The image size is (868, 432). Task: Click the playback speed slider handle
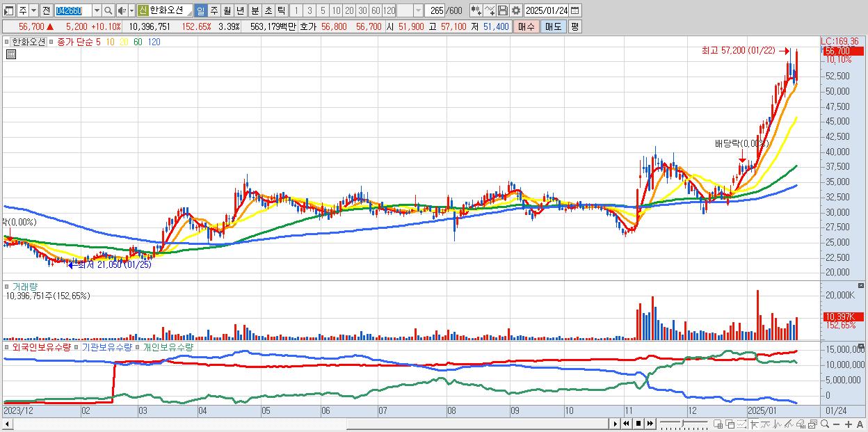[x=683, y=423]
